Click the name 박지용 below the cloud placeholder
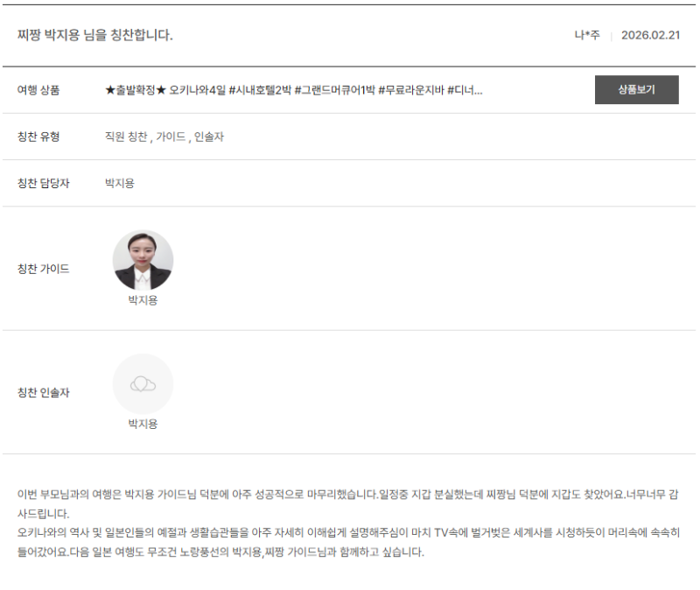Screen dimensions: 700x590 pos(143,424)
